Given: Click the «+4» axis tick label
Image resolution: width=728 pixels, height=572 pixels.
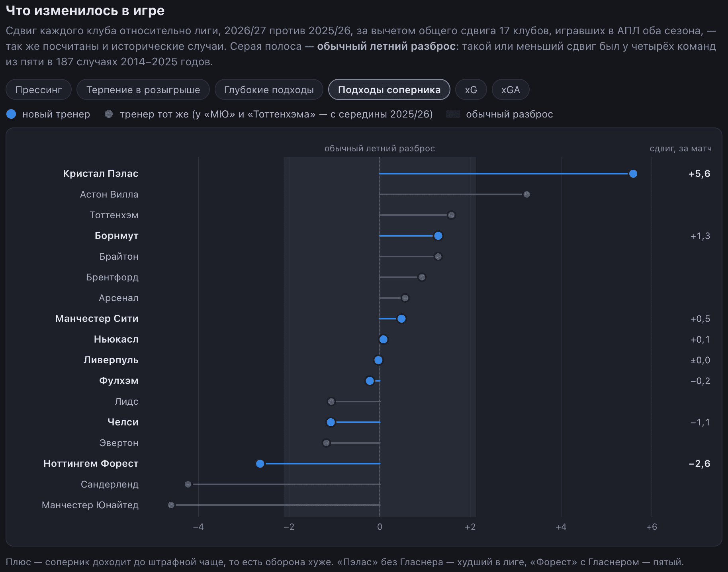Looking at the screenshot, I should (561, 527).
